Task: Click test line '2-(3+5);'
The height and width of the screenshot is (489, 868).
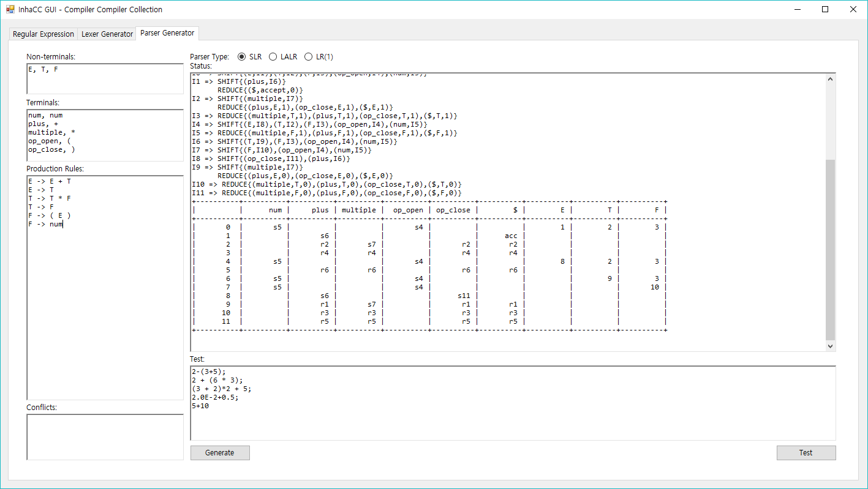Action: point(209,371)
